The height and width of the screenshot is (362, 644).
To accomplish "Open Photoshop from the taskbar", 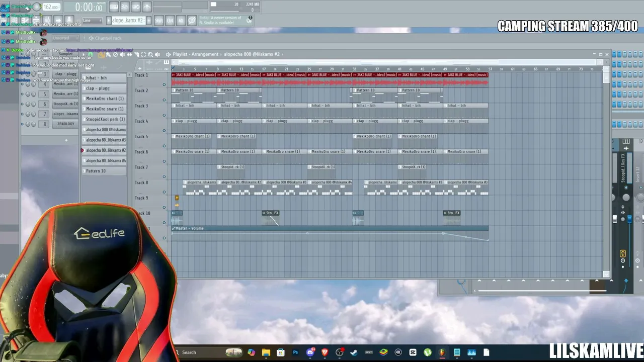I will coord(295,352).
